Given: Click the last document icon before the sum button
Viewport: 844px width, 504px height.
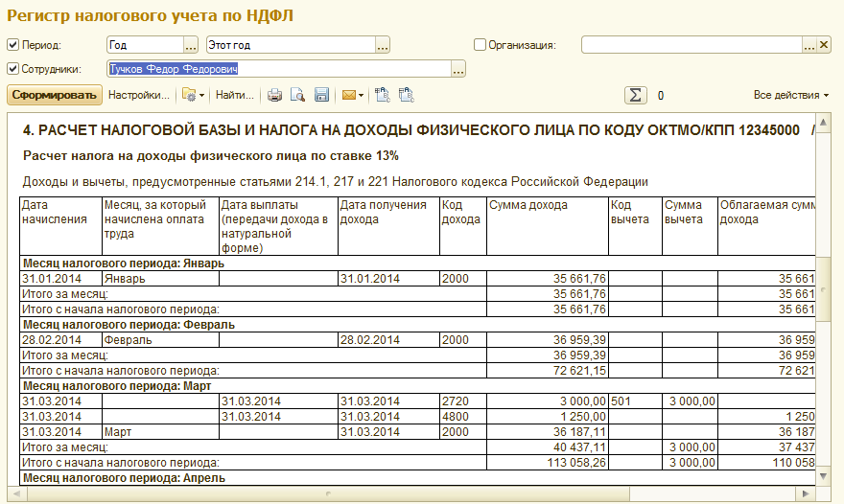Looking at the screenshot, I should 406,95.
